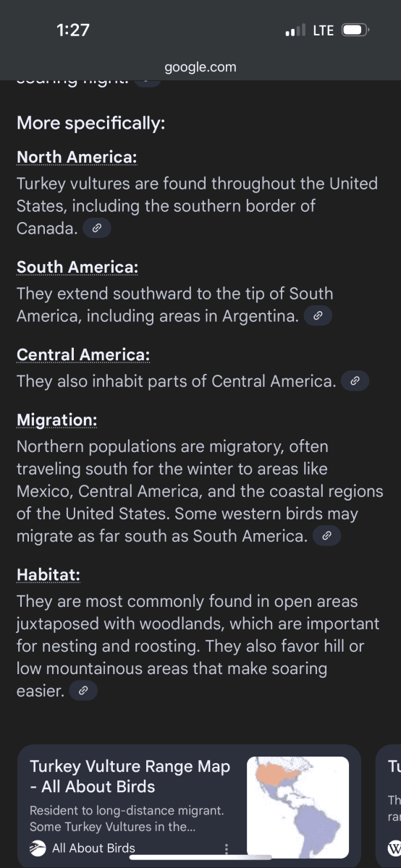
Task: Tap the underlined Central America heading
Action: (x=83, y=354)
